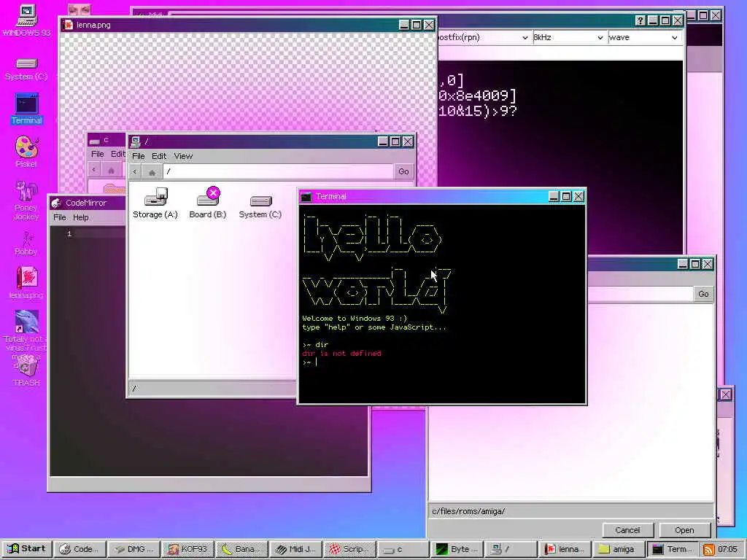Image resolution: width=747 pixels, height=560 pixels.
Task: Open the TRASH desktop icon
Action: pos(26,370)
